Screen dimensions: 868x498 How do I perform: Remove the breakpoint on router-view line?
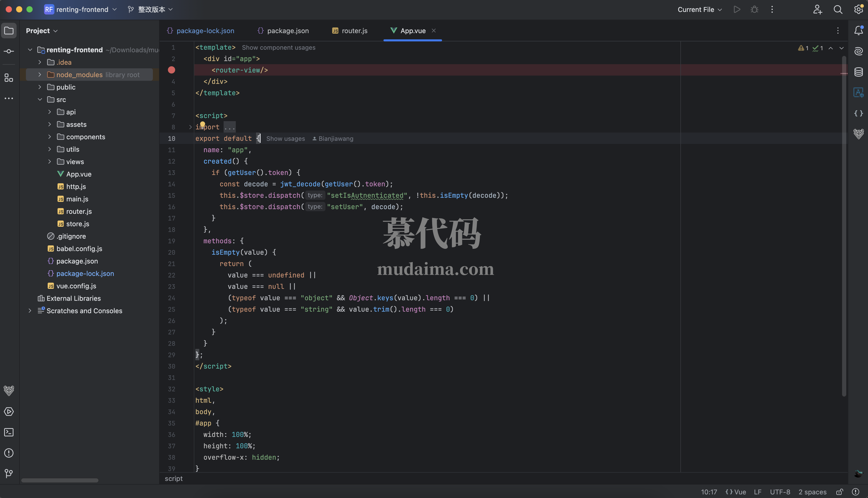coord(172,70)
